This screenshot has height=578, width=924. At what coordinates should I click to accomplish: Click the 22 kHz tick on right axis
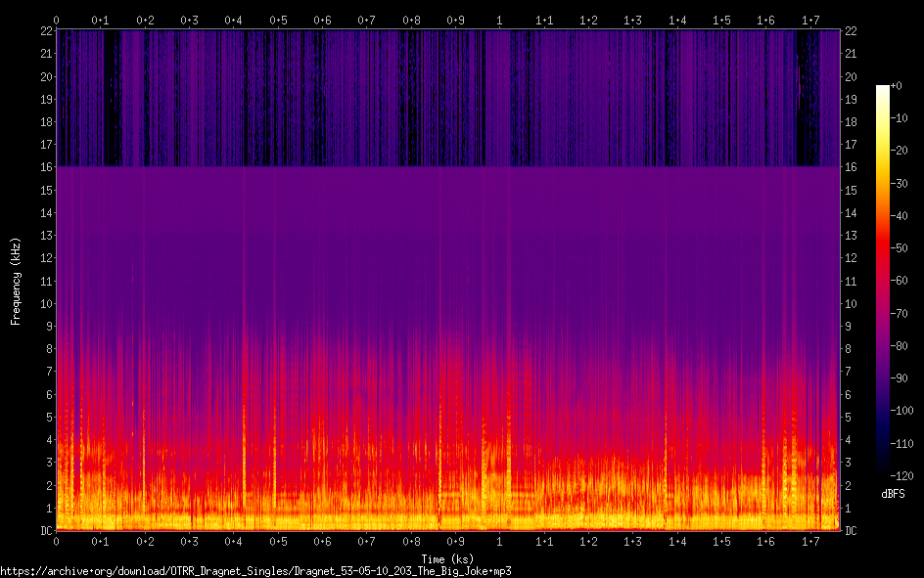tap(851, 31)
